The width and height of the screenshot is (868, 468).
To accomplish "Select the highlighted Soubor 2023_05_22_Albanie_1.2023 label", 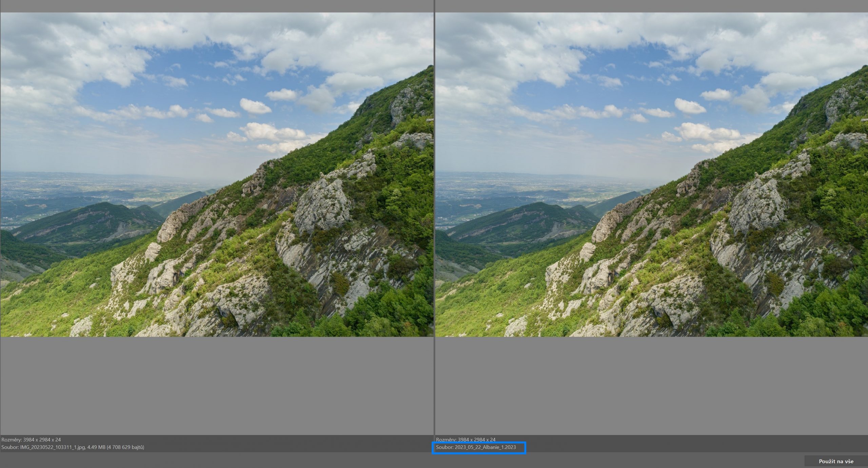I will 476,447.
